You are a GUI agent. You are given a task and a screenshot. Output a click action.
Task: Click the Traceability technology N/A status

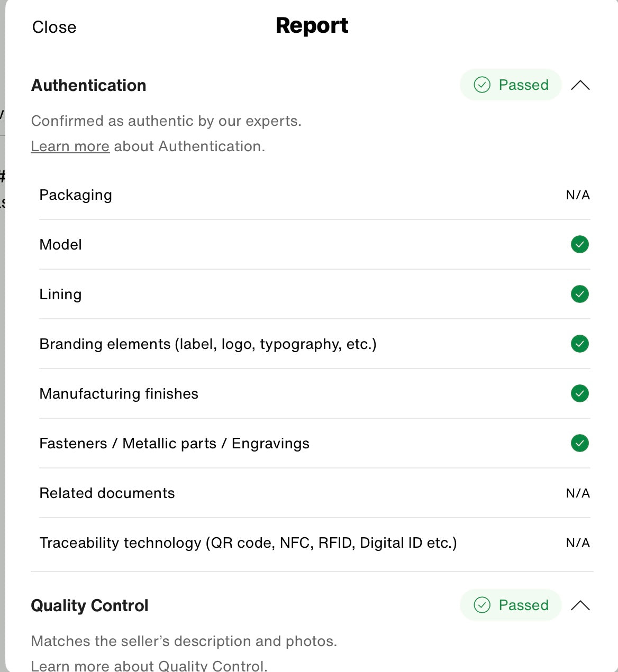(x=578, y=543)
